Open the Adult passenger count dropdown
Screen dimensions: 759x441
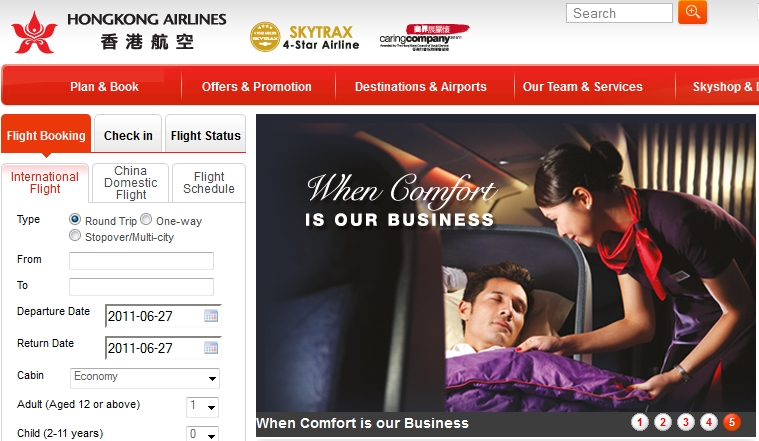tap(202, 407)
